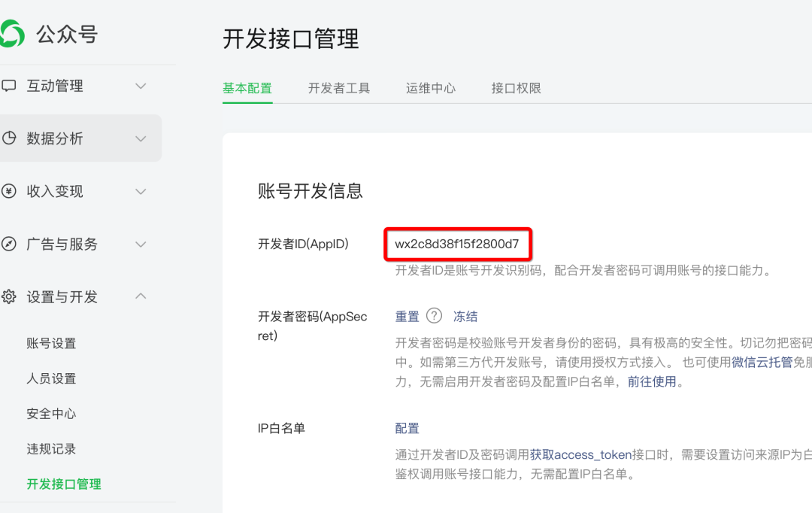
Task: Click the green 公众号 logo icon
Action: (x=11, y=34)
